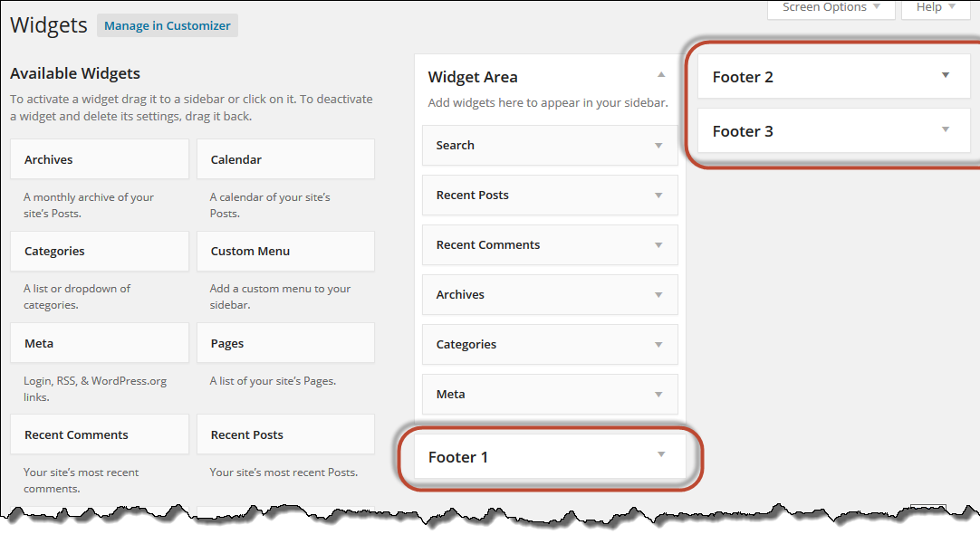This screenshot has height=544, width=980.
Task: Expand the sidebar Meta widget arrow
Action: point(658,395)
